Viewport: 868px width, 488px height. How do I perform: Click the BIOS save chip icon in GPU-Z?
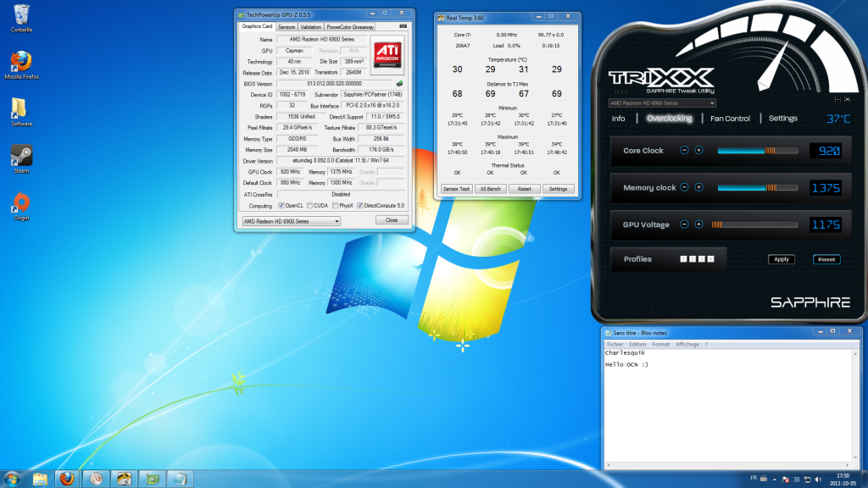point(399,84)
